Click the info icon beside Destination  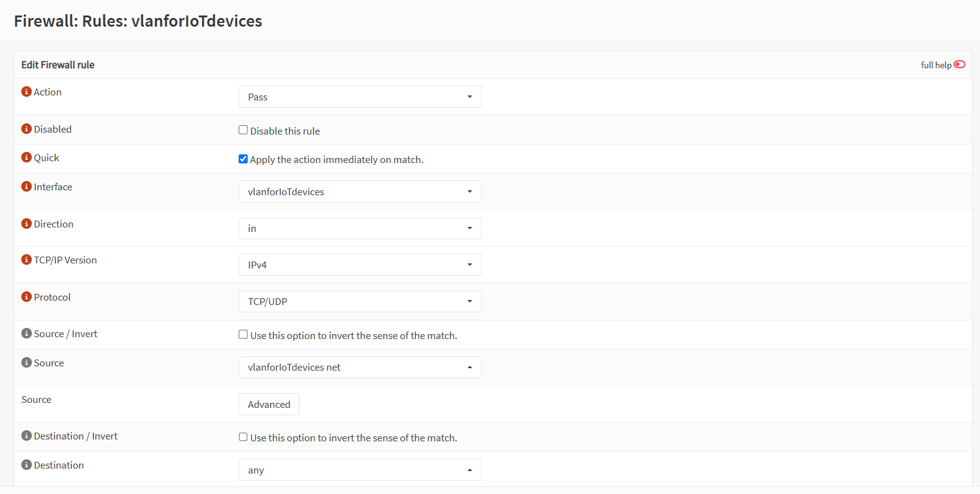(x=26, y=465)
